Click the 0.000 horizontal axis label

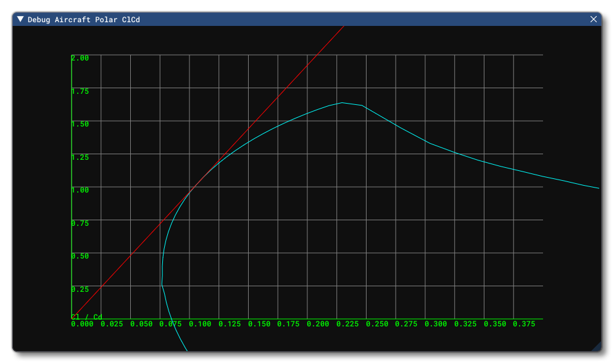click(x=82, y=324)
